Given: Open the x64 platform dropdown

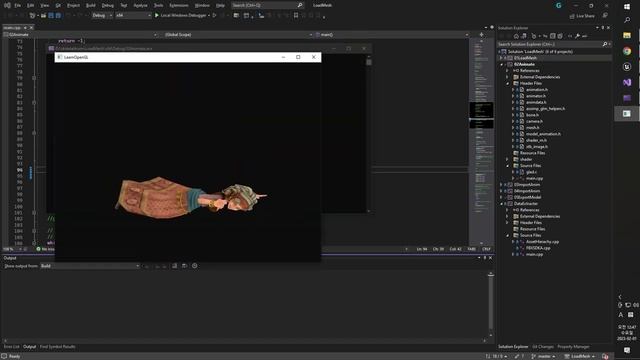Looking at the screenshot, I should (x=133, y=16).
